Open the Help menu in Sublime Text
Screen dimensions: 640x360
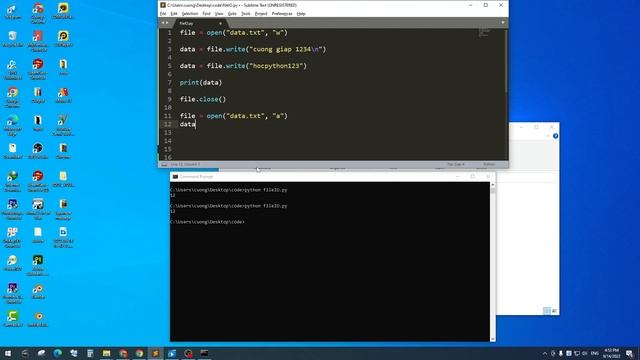(301, 13)
